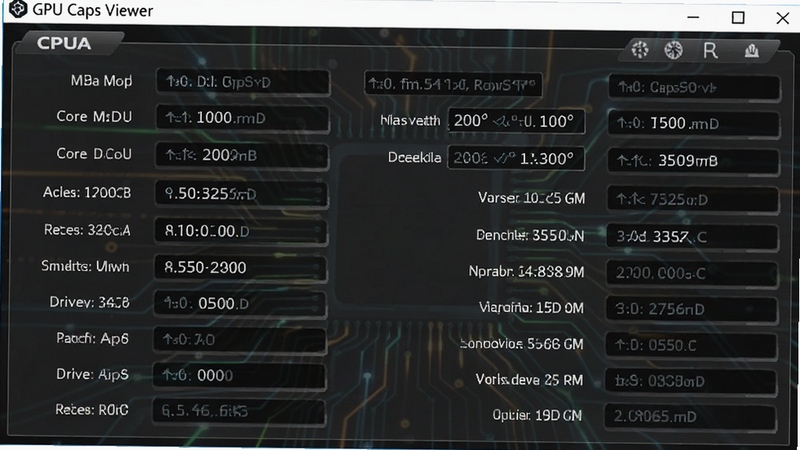Click the second circular gear icon in top-right toolbar

tap(673, 50)
